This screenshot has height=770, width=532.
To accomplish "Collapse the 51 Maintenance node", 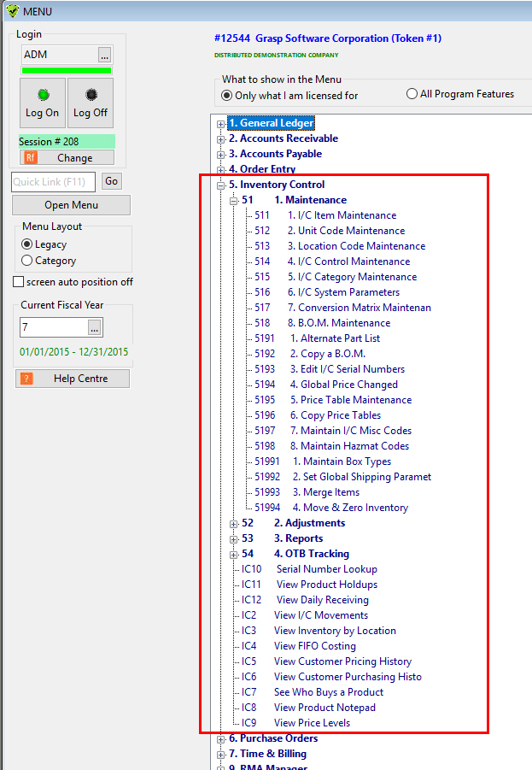I will click(234, 201).
